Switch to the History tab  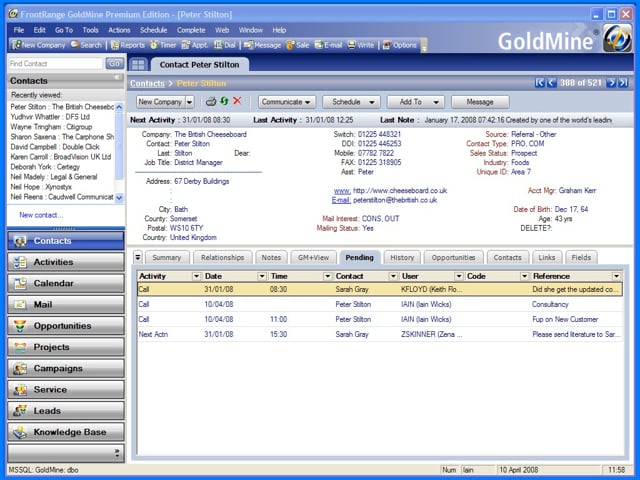(402, 258)
